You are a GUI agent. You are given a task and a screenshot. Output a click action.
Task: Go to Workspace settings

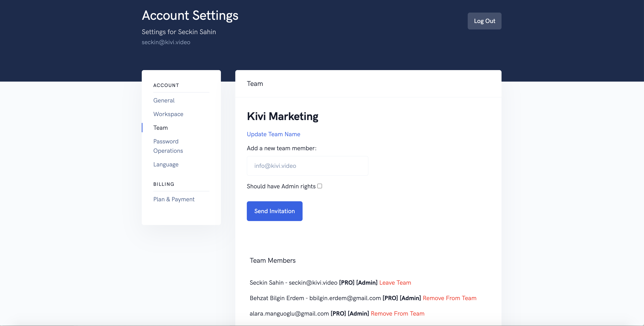[168, 114]
